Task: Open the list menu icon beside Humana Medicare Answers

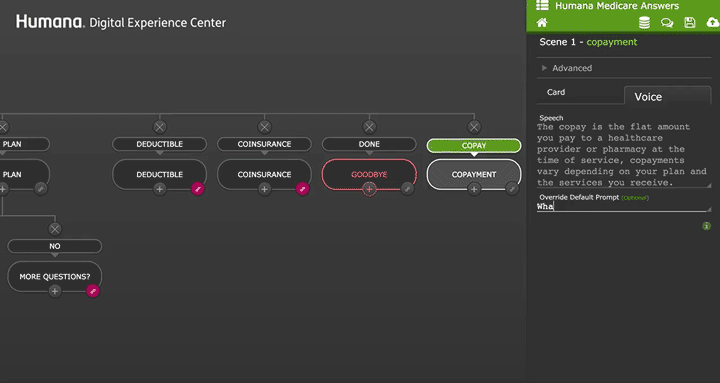Action: [542, 6]
